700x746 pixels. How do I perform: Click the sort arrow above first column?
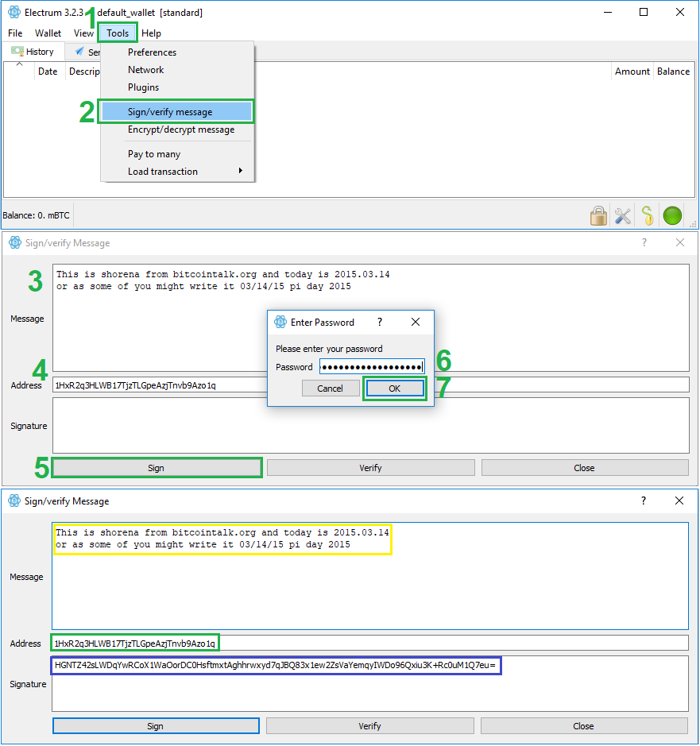19,64
